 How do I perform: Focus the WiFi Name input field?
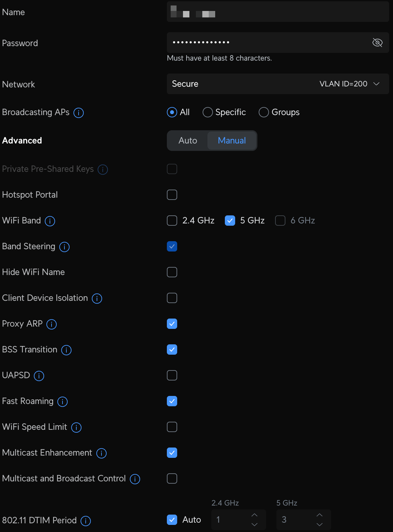(x=278, y=12)
